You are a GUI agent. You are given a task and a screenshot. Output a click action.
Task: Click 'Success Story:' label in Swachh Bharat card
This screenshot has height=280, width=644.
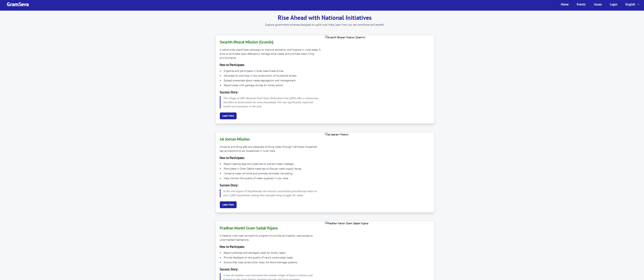click(229, 92)
